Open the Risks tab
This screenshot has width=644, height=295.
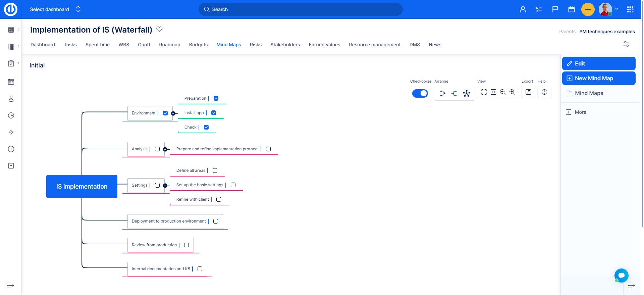[x=256, y=45]
